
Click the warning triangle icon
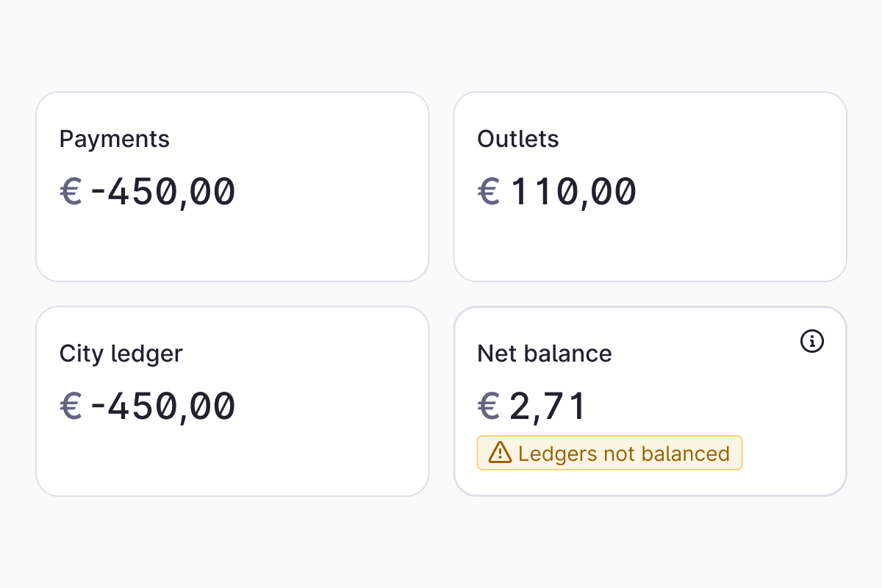coord(500,453)
